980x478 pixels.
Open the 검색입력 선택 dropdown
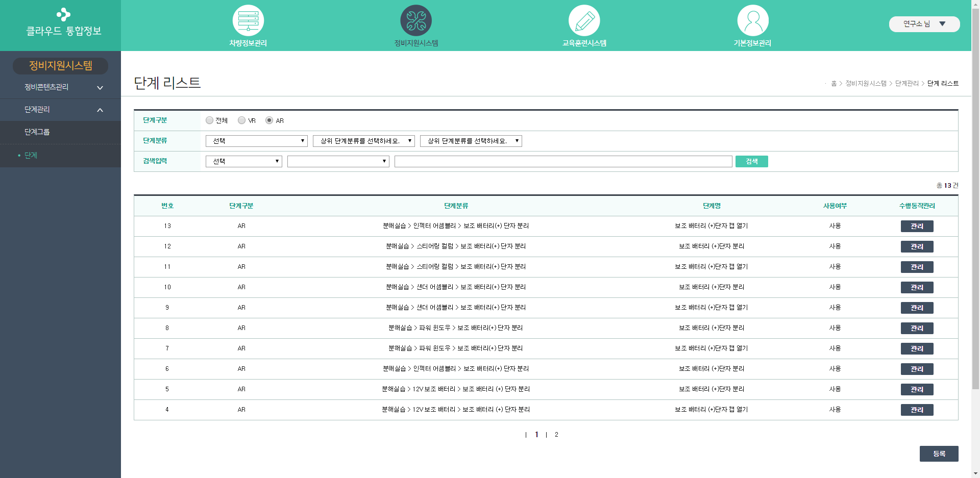point(244,161)
